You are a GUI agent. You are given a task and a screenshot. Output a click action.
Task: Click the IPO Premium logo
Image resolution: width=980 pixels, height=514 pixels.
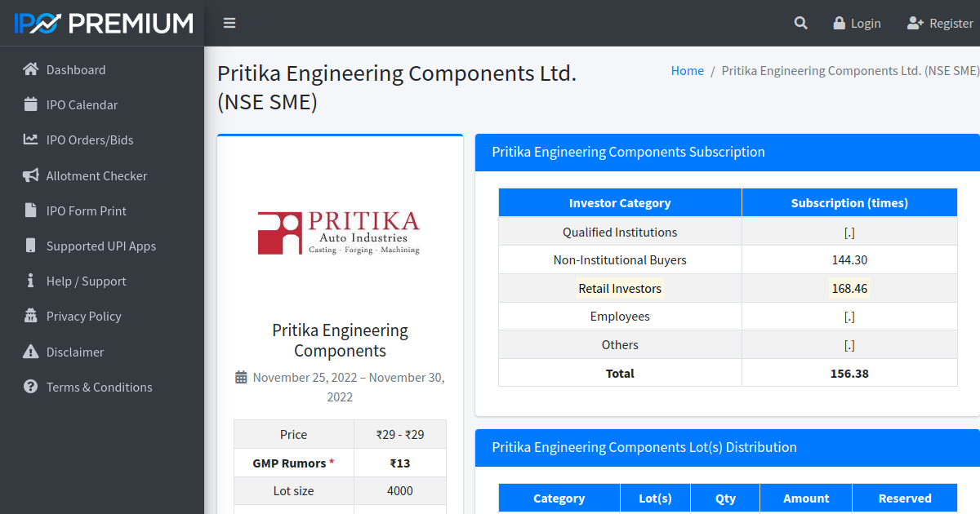click(102, 23)
